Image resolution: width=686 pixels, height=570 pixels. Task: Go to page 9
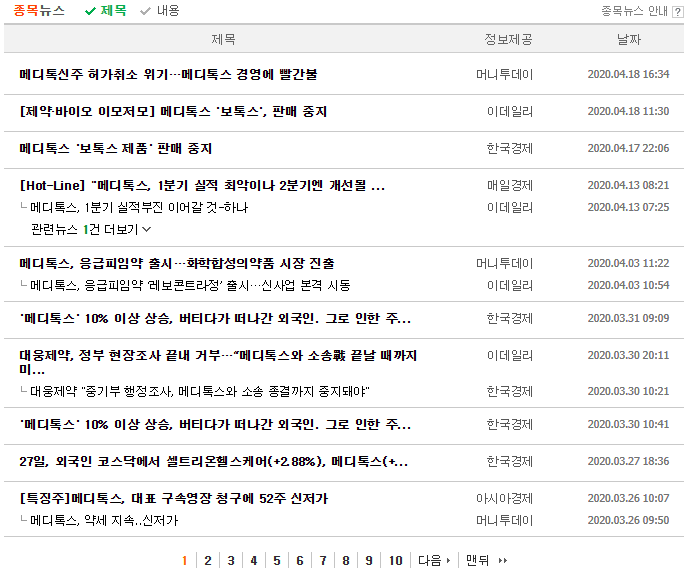[x=369, y=560]
